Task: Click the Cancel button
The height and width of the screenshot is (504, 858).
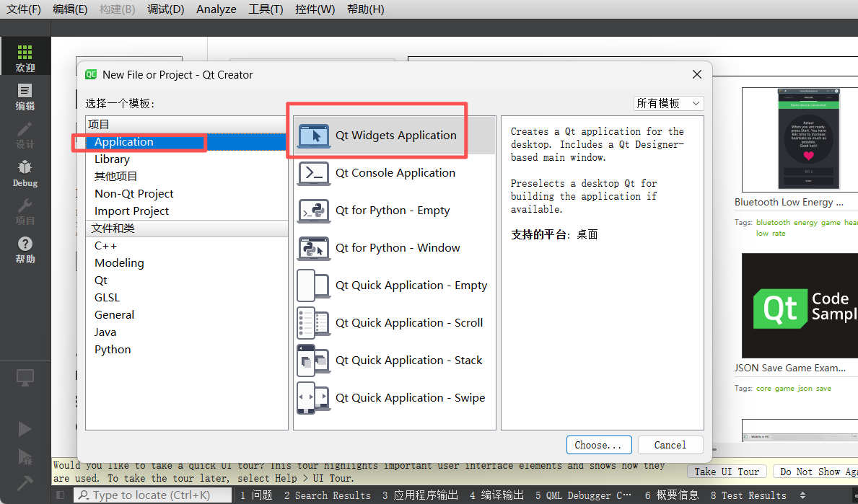Action: 670,445
